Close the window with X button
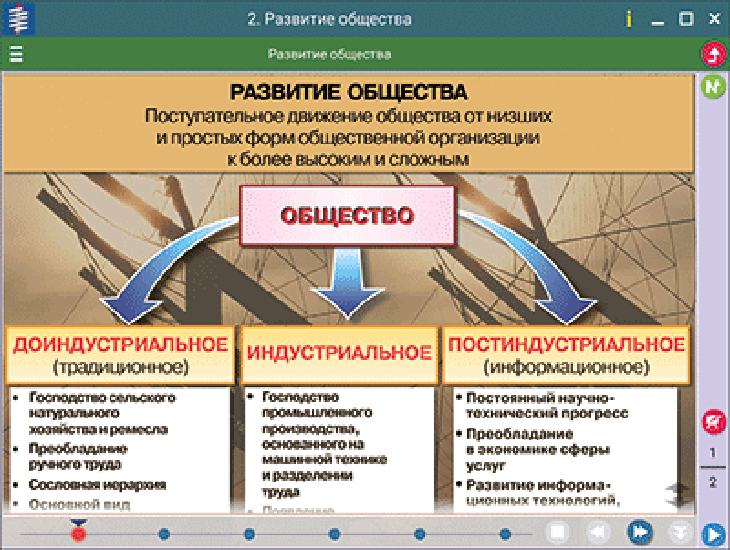 [715, 19]
